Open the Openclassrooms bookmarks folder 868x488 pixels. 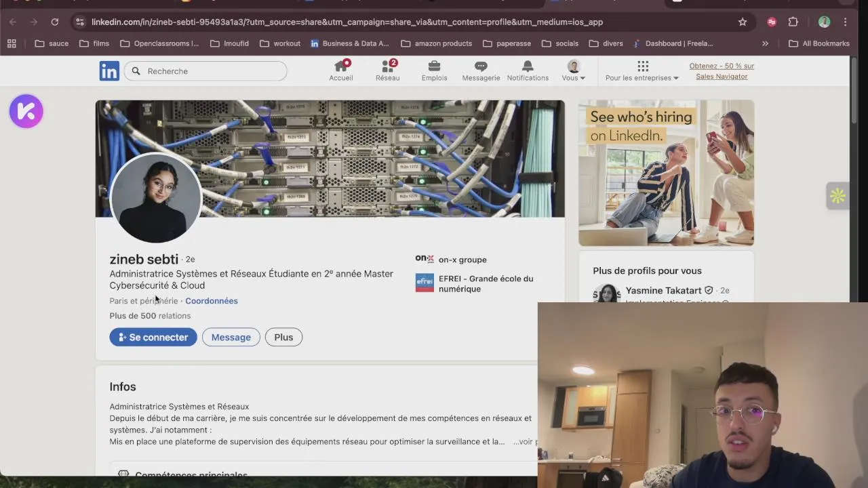click(159, 43)
